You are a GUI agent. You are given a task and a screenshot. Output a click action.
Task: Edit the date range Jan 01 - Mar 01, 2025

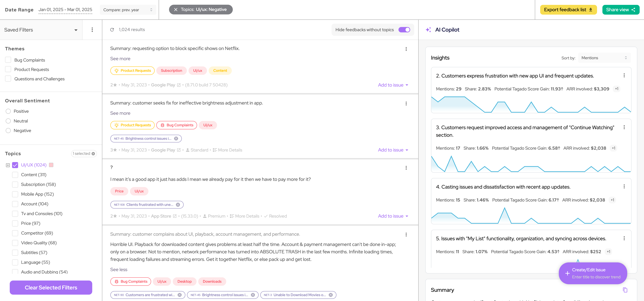click(65, 10)
